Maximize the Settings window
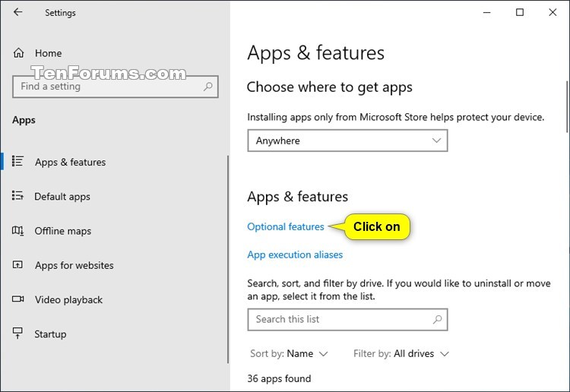Screen dimensions: 570x392 (x=520, y=12)
